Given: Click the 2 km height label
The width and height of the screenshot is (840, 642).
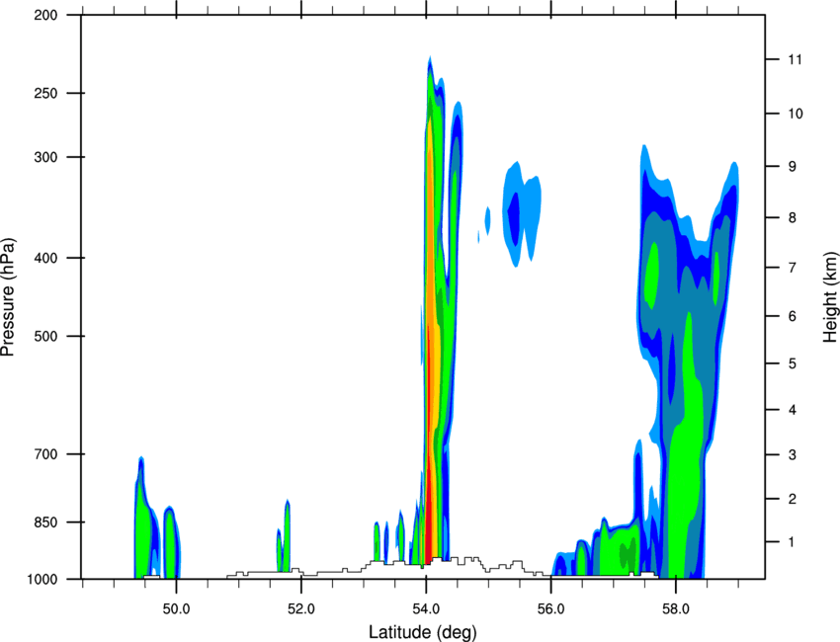Looking at the screenshot, I should pyautogui.click(x=793, y=499).
